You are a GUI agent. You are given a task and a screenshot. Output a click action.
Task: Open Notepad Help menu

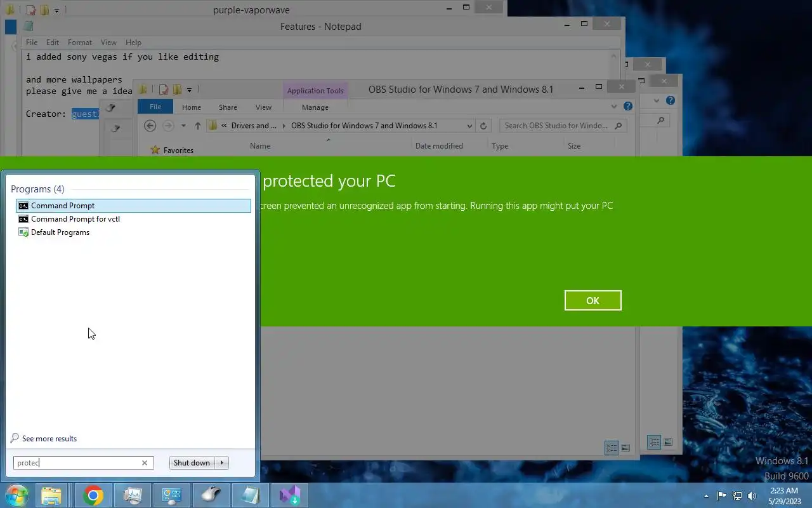pyautogui.click(x=133, y=43)
